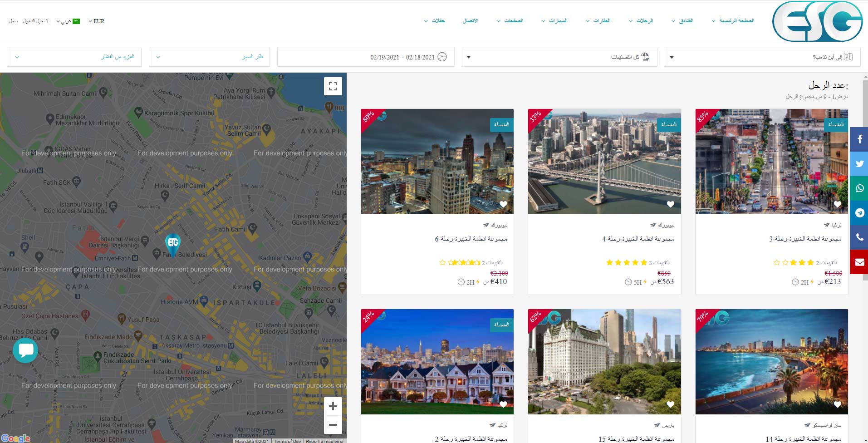The height and width of the screenshot is (443, 868).
Task: Click the Twitter sidebar icon
Action: pyautogui.click(x=859, y=164)
